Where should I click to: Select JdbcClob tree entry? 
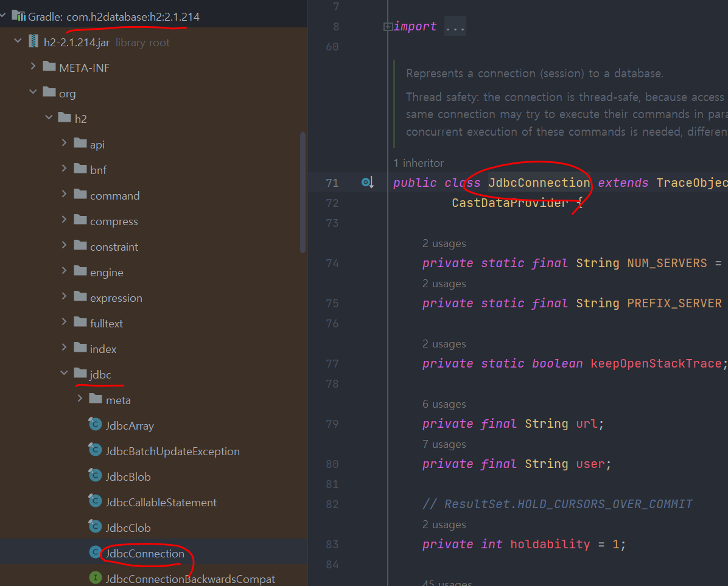128,528
